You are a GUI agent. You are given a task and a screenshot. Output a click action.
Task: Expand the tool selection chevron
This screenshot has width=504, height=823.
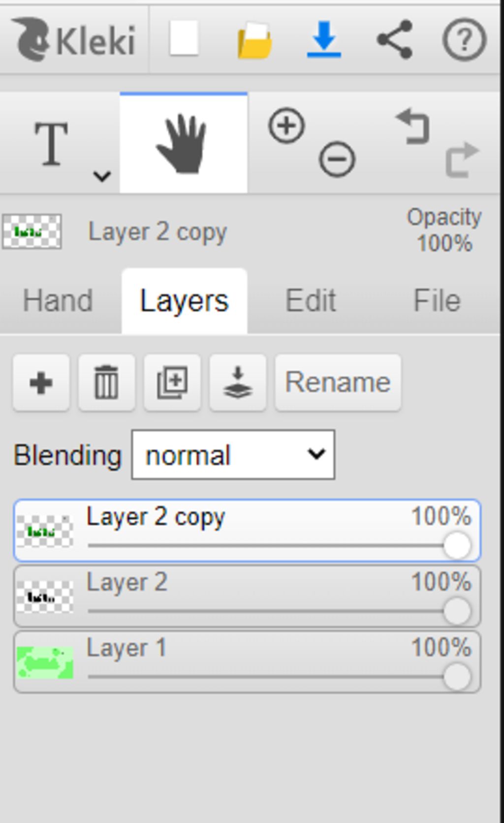[102, 176]
